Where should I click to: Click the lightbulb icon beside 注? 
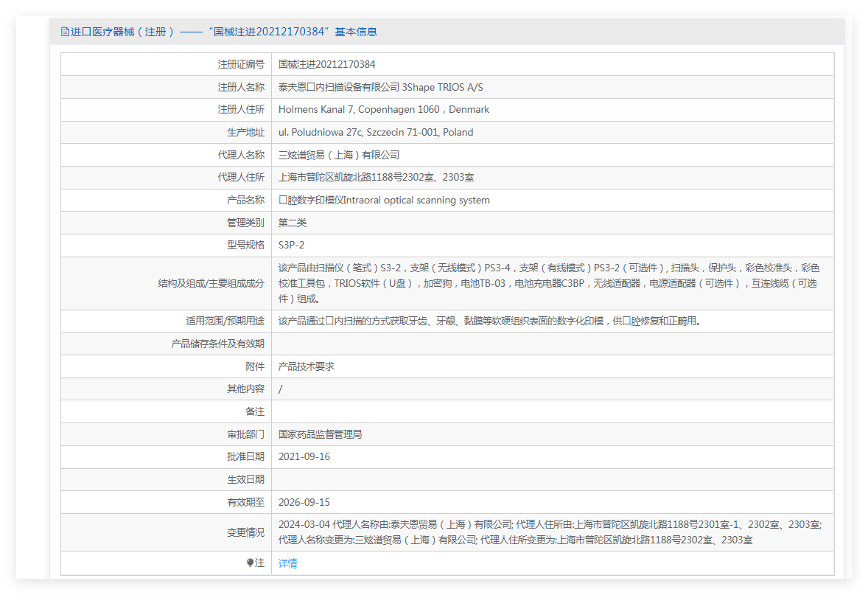251,563
